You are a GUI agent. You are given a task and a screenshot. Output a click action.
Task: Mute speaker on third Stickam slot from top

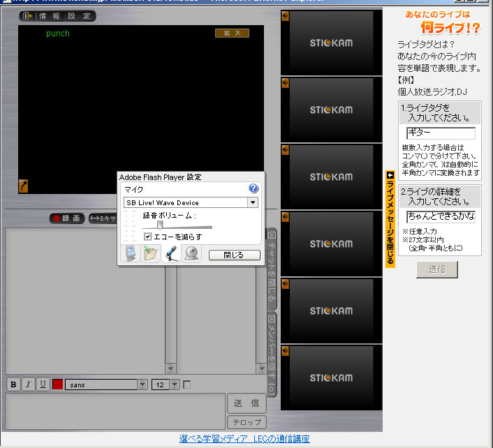tap(285, 150)
